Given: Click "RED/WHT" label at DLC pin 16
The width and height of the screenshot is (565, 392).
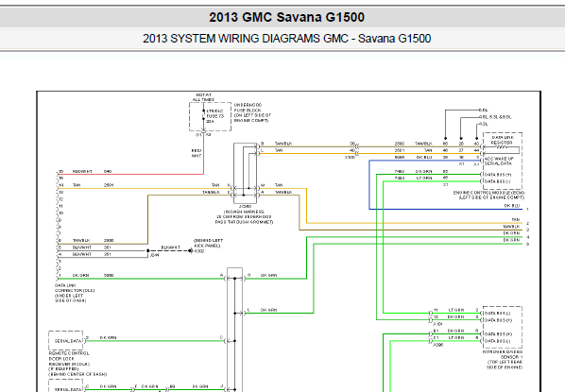Looking at the screenshot, I should 82,172.
